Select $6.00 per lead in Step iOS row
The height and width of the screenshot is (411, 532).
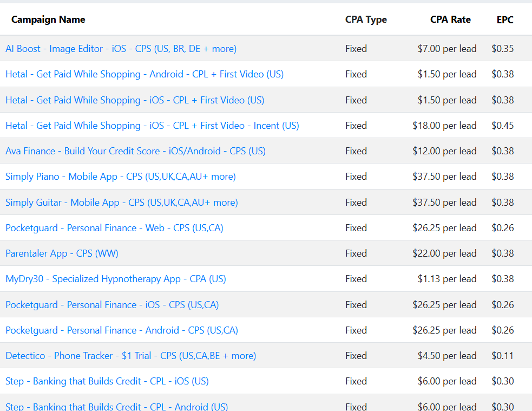coord(447,381)
